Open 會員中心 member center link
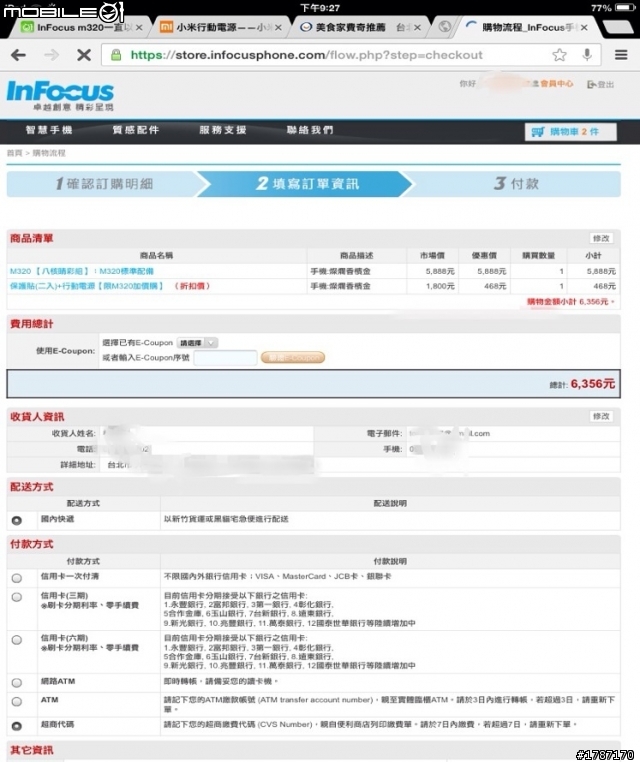 click(556, 84)
